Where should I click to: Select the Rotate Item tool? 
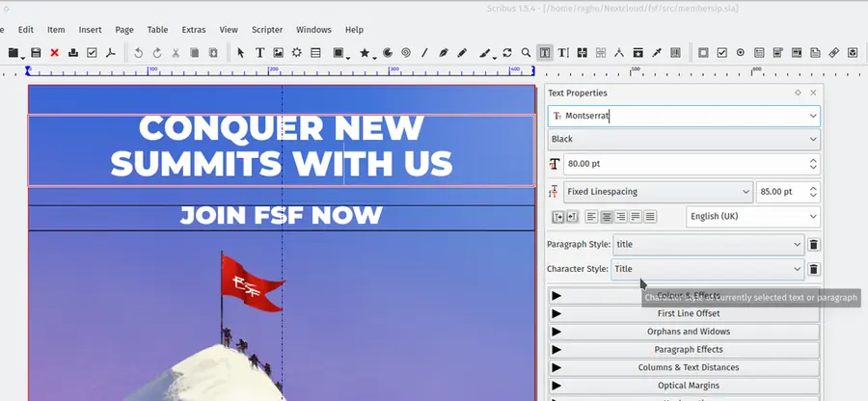click(507, 53)
